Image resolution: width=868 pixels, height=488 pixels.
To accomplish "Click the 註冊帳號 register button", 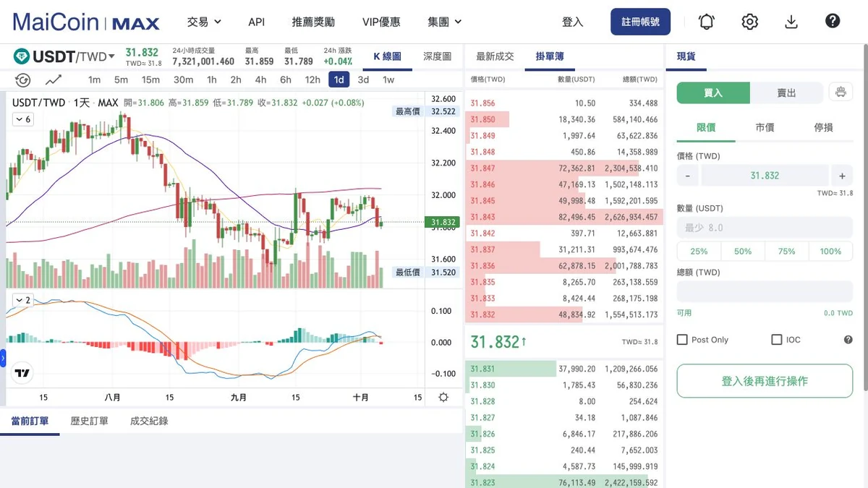I will 640,22.
